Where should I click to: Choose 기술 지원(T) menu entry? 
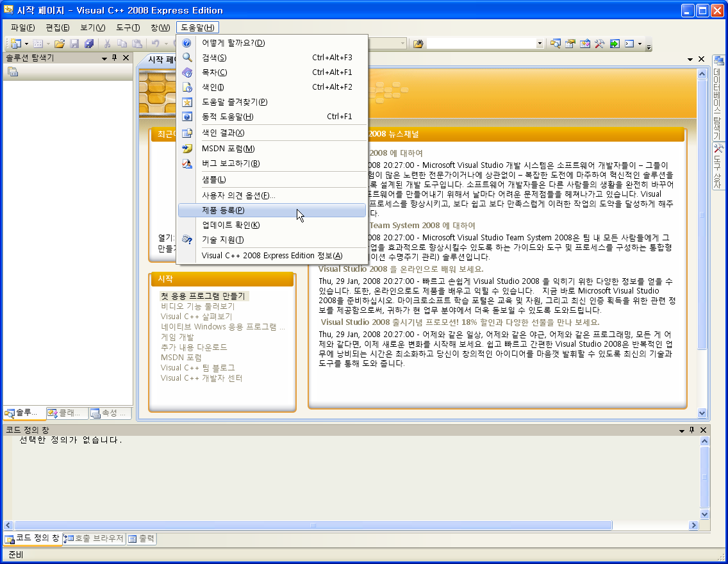click(272, 240)
